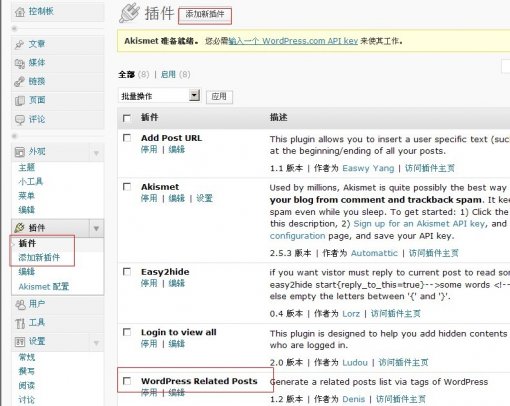Open author link Automattic
Image resolution: width=510 pixels, height=406 pixels.
(x=374, y=253)
